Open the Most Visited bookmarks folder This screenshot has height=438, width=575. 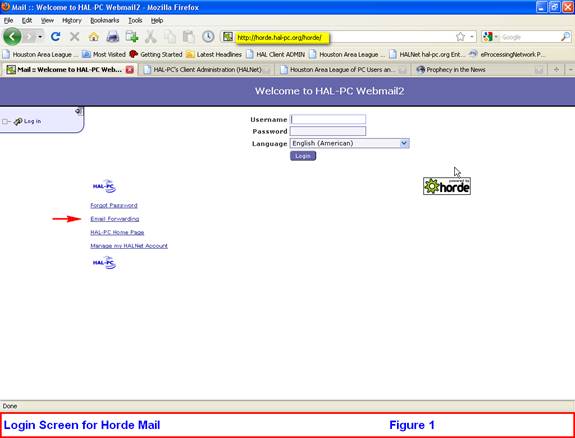103,54
